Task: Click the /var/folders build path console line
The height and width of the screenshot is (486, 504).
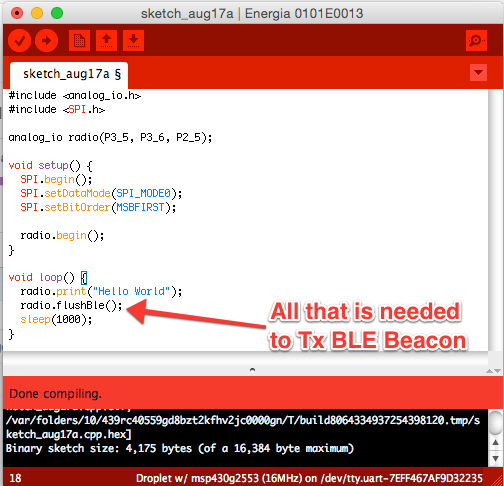Action: click(x=243, y=421)
